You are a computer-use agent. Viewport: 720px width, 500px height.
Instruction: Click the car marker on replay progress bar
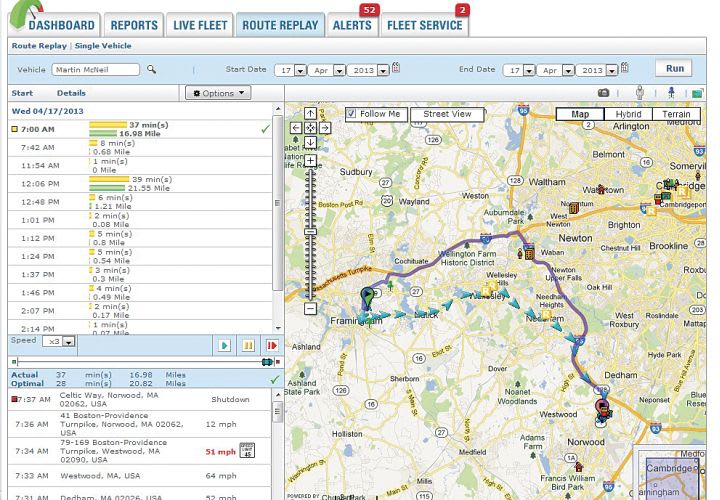267,362
